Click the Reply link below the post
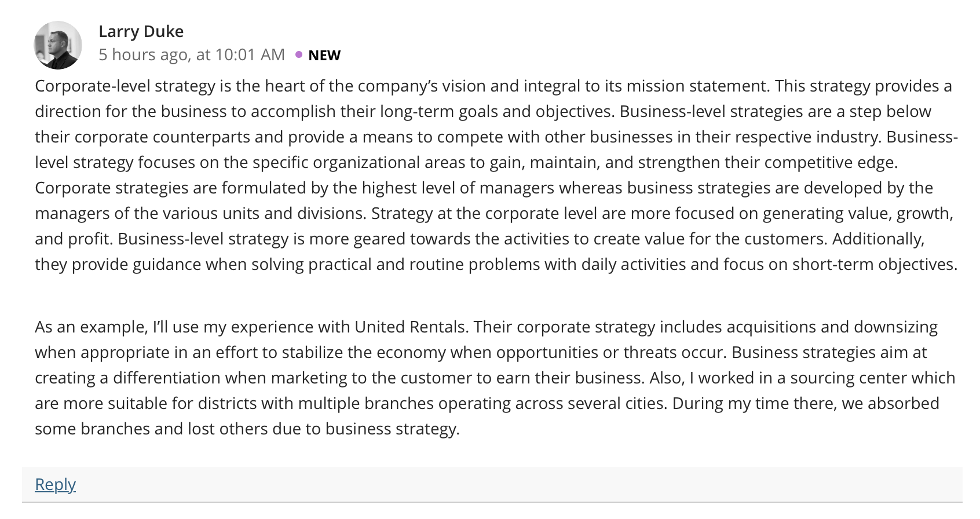Viewport: 980px width, 519px height. (55, 484)
